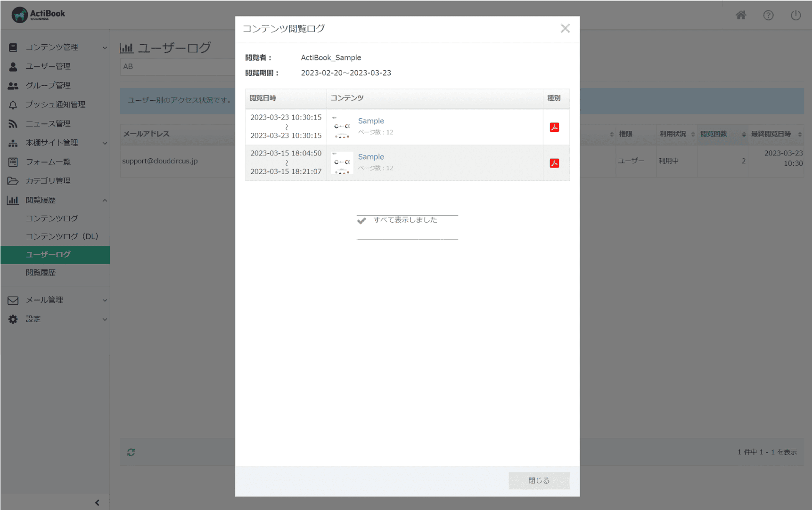This screenshot has height=510, width=812.
Task: Click the refresh icon below the table
Action: pos(131,452)
